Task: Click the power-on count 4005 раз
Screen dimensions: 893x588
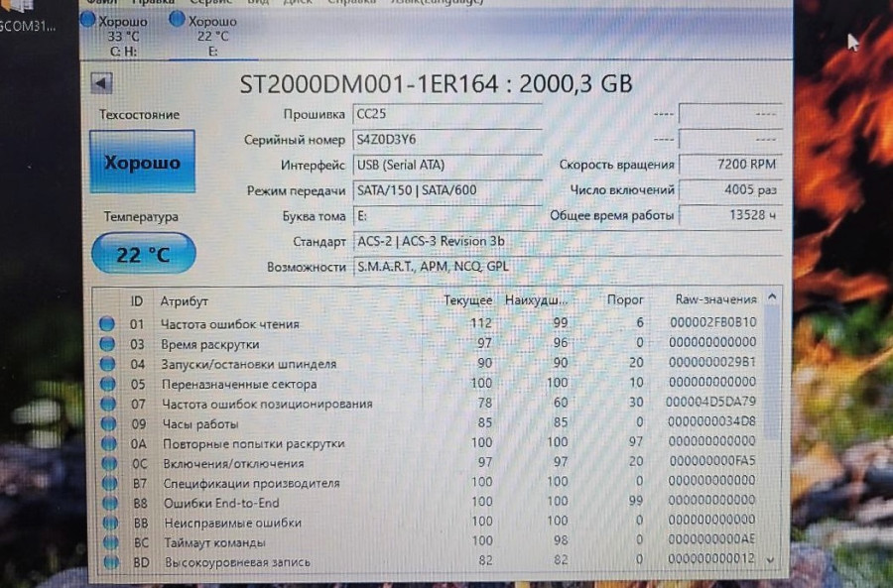Action: [x=730, y=189]
